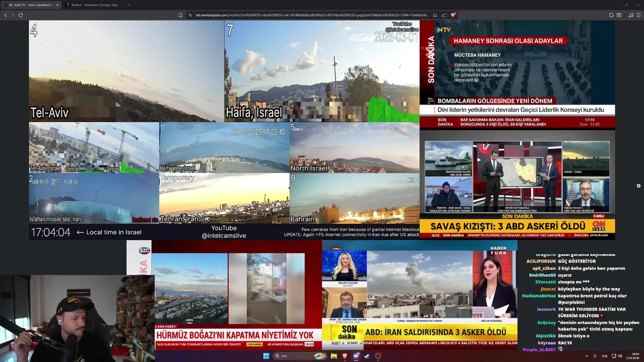Screen dimensions: 644x362
Task: Open the Windows Start menu
Action: click(266, 356)
